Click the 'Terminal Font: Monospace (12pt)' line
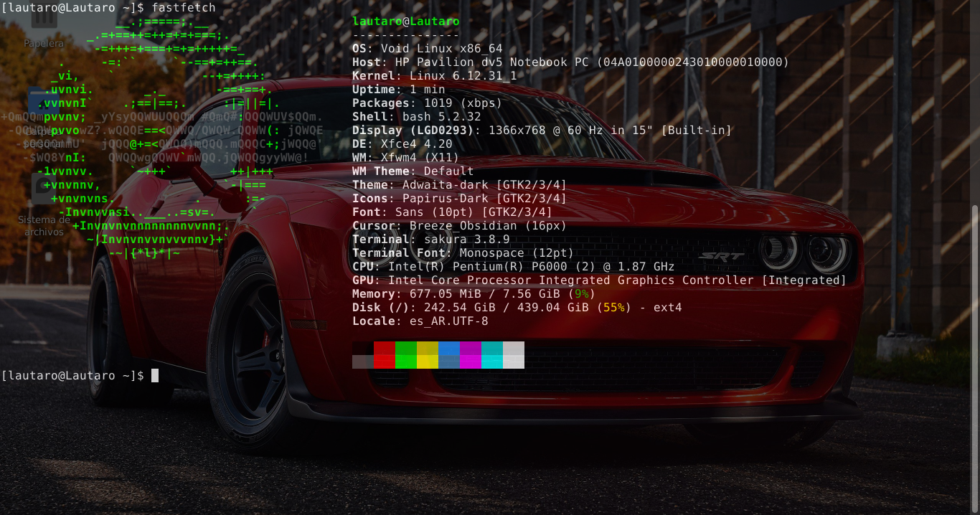Screen dimensions: 980x515 click(463, 252)
